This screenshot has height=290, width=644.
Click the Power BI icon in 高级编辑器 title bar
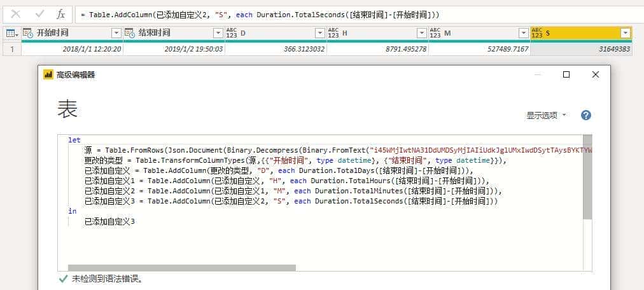coord(48,74)
